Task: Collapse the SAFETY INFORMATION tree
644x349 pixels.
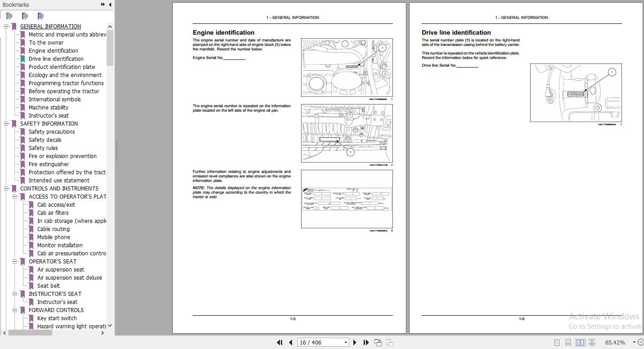Action: click(x=5, y=123)
